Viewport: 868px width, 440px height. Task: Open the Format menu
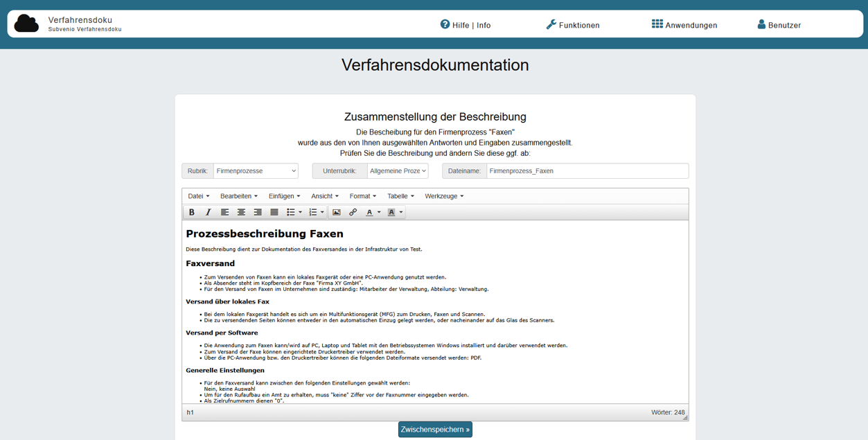tap(363, 196)
